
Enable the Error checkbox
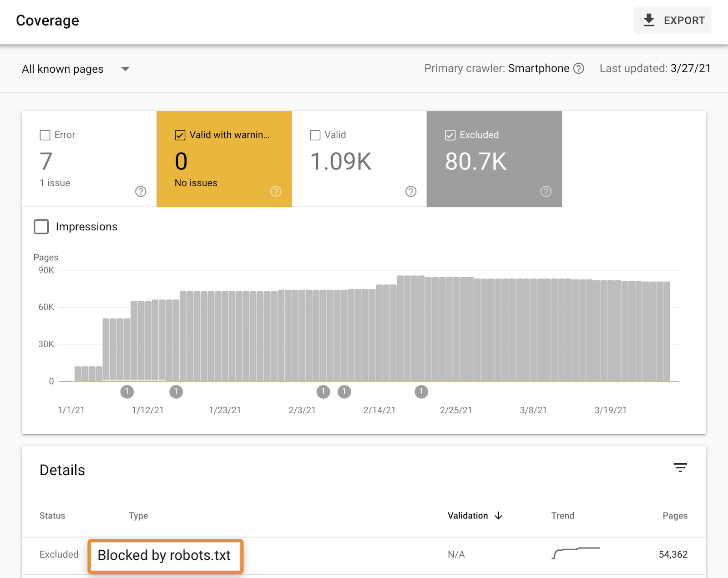45,135
